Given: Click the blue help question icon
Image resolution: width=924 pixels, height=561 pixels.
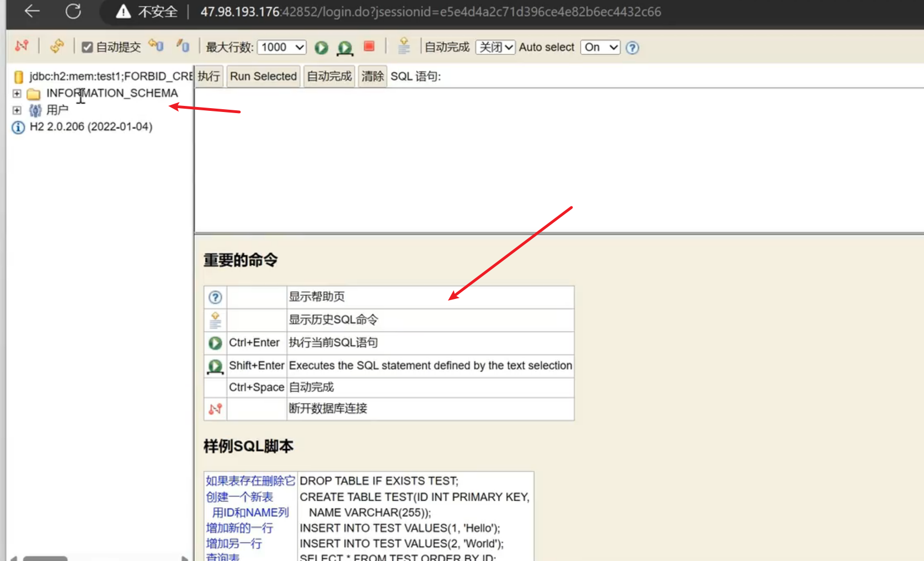Looking at the screenshot, I should 632,48.
